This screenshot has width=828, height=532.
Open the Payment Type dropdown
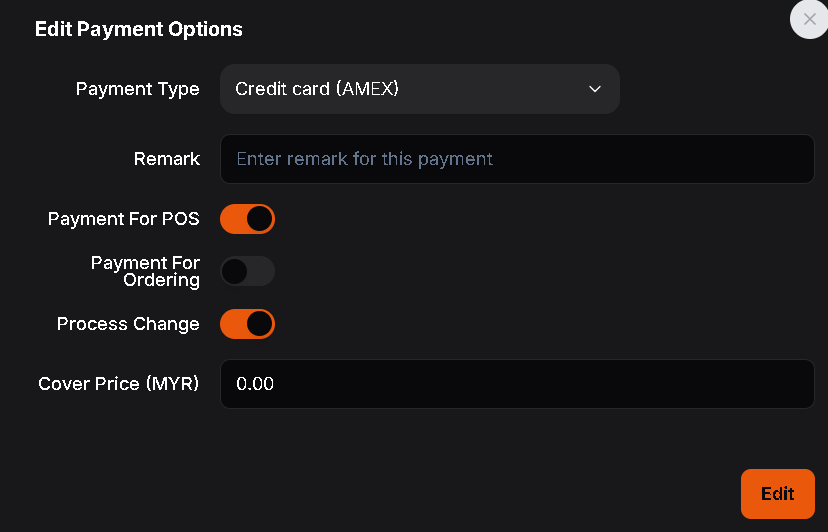tap(419, 89)
